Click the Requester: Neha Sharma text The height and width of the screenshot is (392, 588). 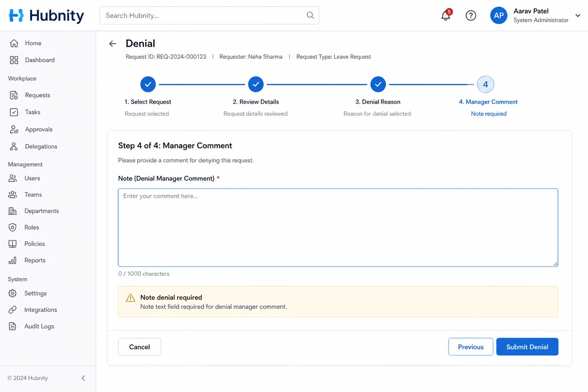tap(251, 57)
